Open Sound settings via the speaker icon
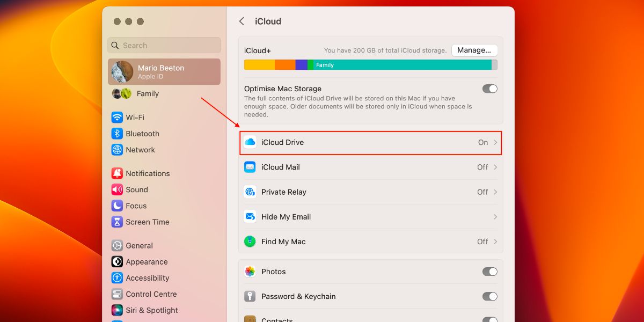 117,189
